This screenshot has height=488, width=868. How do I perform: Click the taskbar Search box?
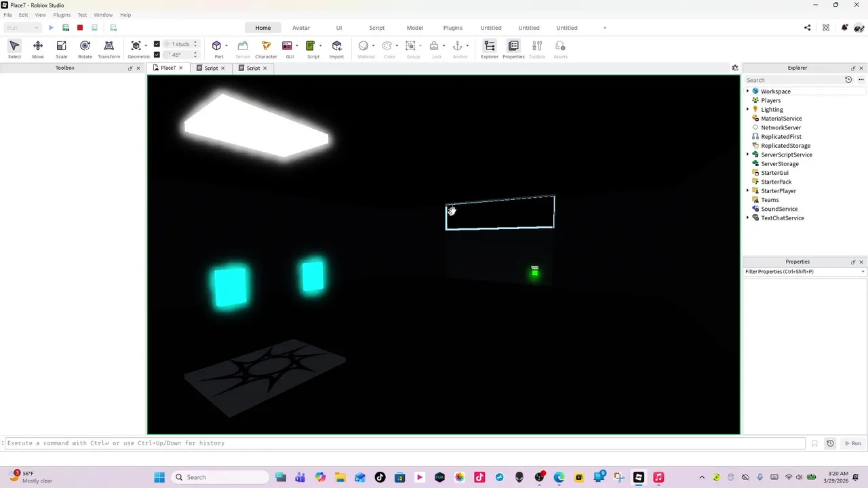click(x=219, y=477)
